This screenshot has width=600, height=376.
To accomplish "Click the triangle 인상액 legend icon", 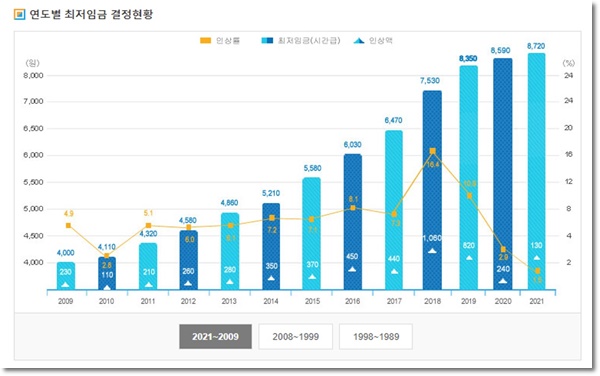I will pos(359,41).
